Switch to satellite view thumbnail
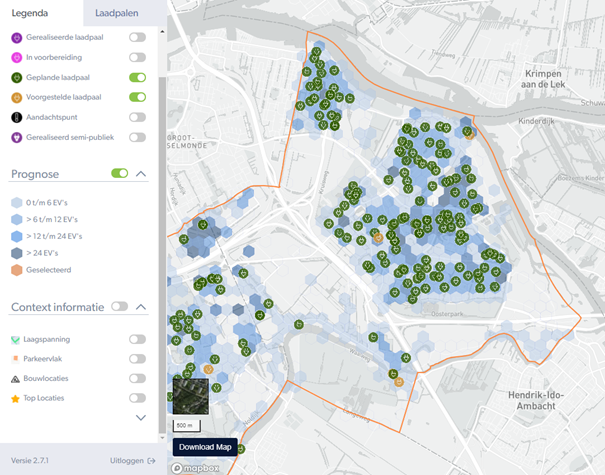605x475 pixels. coord(190,394)
